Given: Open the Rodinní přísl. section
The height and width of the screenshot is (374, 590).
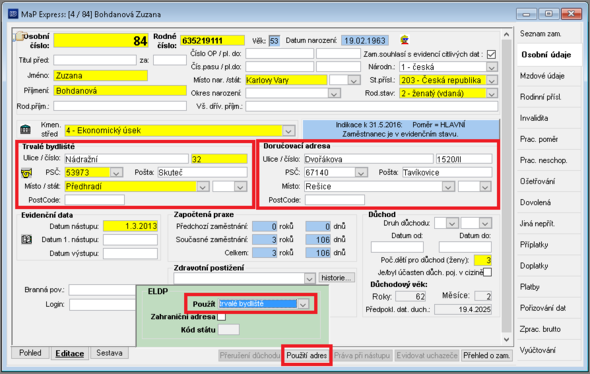Looking at the screenshot, I should point(540,97).
